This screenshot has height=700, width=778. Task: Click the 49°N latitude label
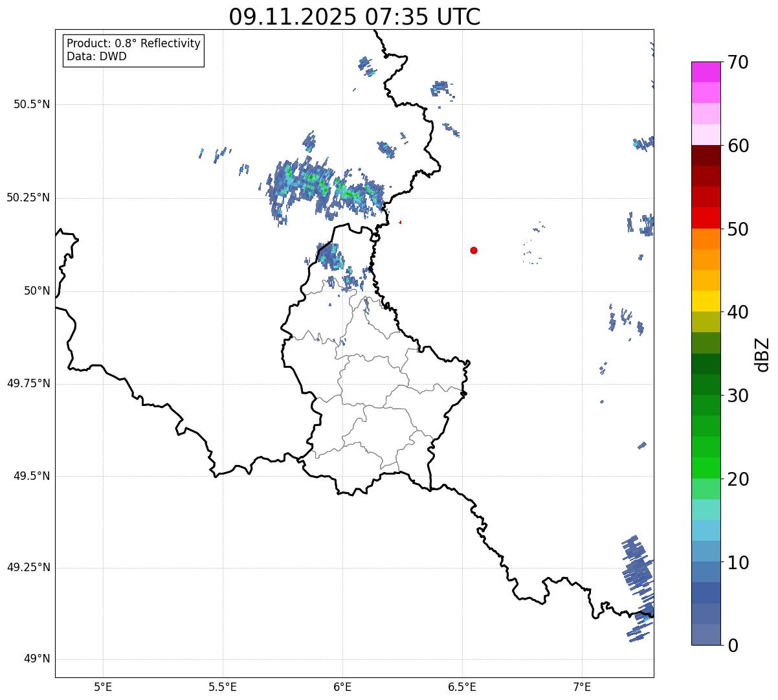tap(37, 659)
